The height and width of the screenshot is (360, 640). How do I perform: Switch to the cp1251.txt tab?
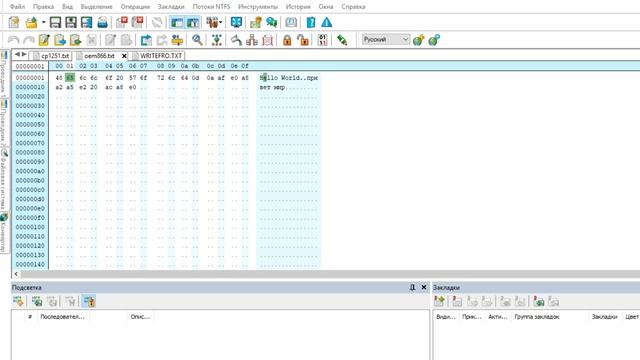(51, 56)
